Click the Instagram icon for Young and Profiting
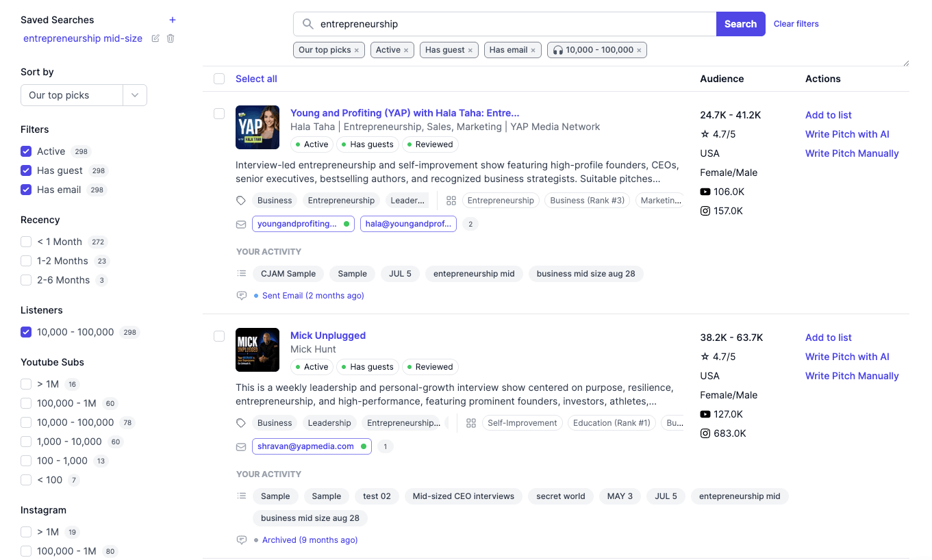932x560 pixels. point(705,211)
